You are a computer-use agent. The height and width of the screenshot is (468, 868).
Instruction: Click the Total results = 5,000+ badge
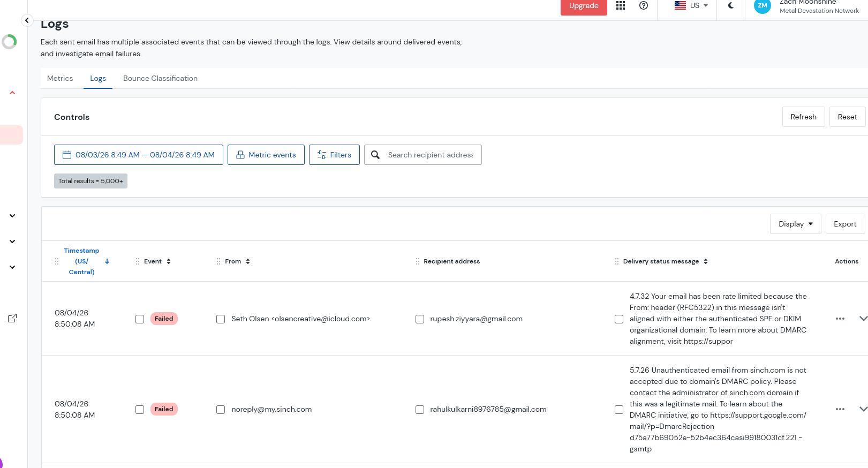coord(90,181)
